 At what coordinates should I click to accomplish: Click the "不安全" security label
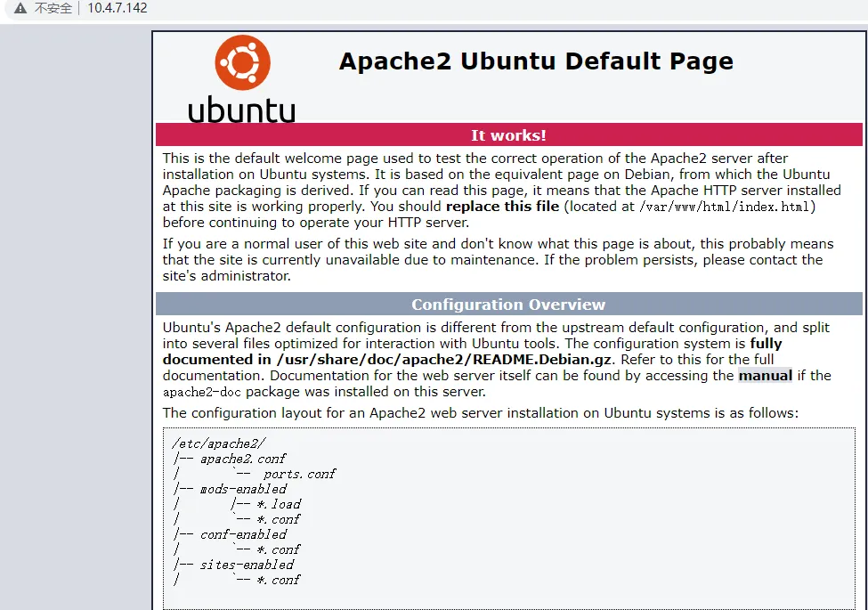click(x=53, y=8)
